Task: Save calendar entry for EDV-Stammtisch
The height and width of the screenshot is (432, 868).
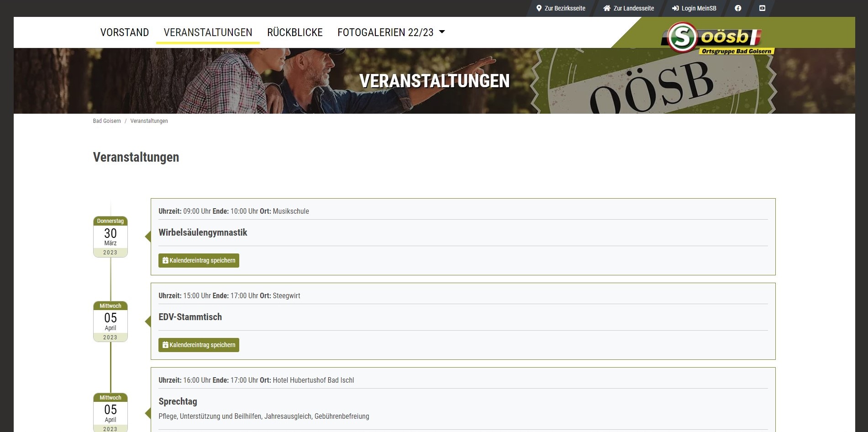Action: tap(199, 345)
